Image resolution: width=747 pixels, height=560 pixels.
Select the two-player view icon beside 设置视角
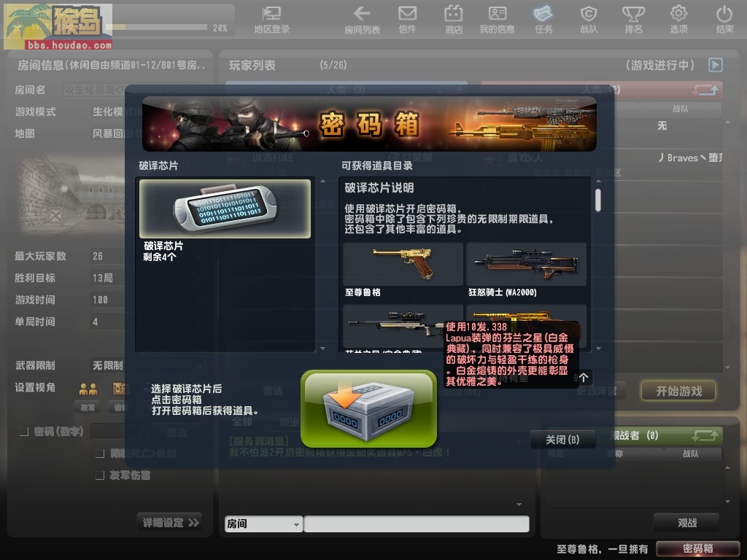pos(88,389)
